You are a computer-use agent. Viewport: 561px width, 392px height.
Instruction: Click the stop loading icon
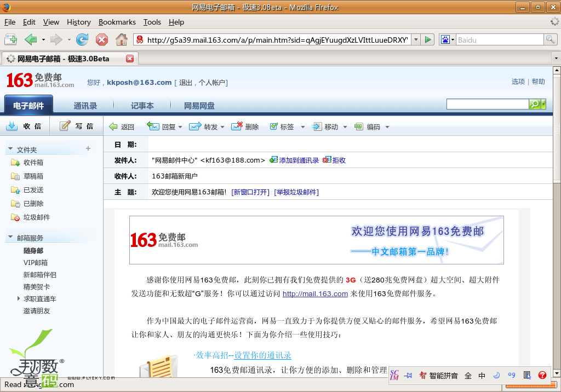102,39
